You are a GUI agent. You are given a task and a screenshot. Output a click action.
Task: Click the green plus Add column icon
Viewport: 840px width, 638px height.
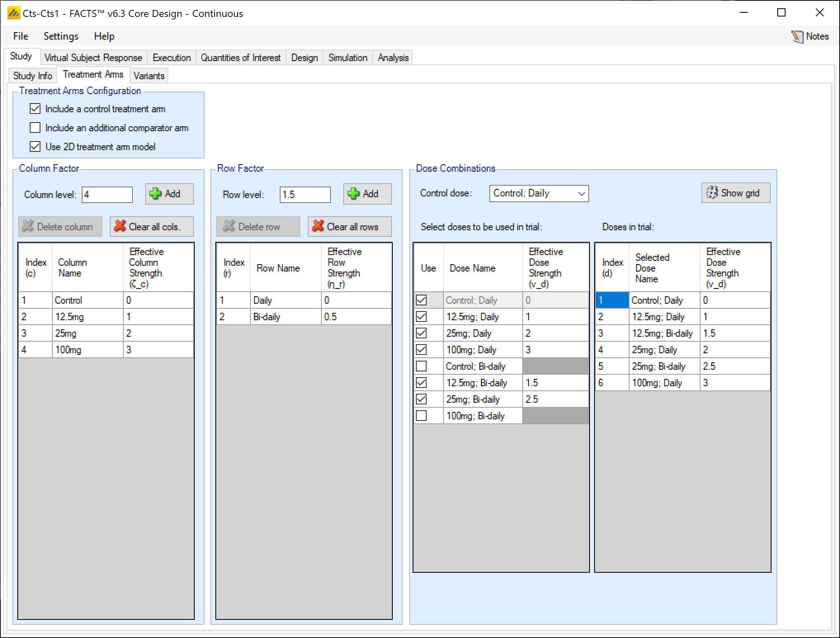156,194
